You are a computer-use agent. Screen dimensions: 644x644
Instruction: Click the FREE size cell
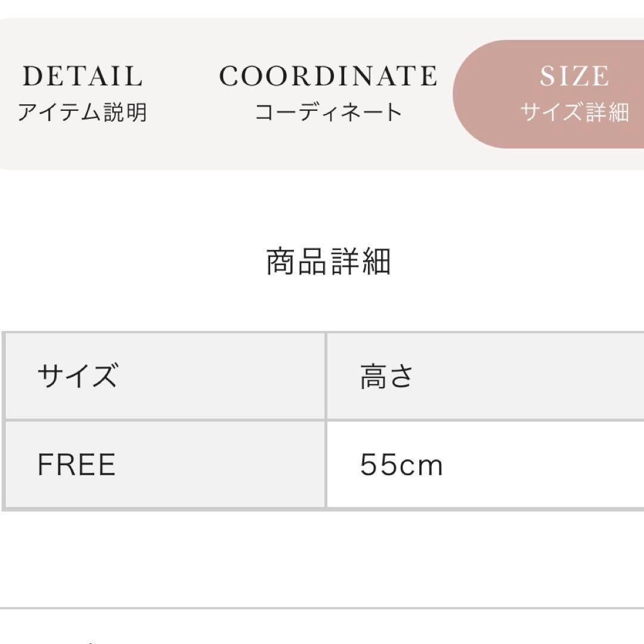76,465
